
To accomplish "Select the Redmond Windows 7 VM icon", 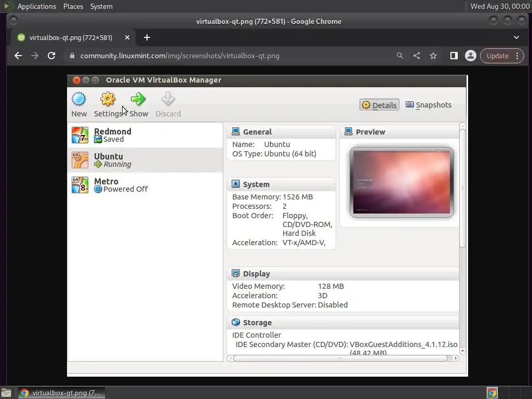I will 80,135.
